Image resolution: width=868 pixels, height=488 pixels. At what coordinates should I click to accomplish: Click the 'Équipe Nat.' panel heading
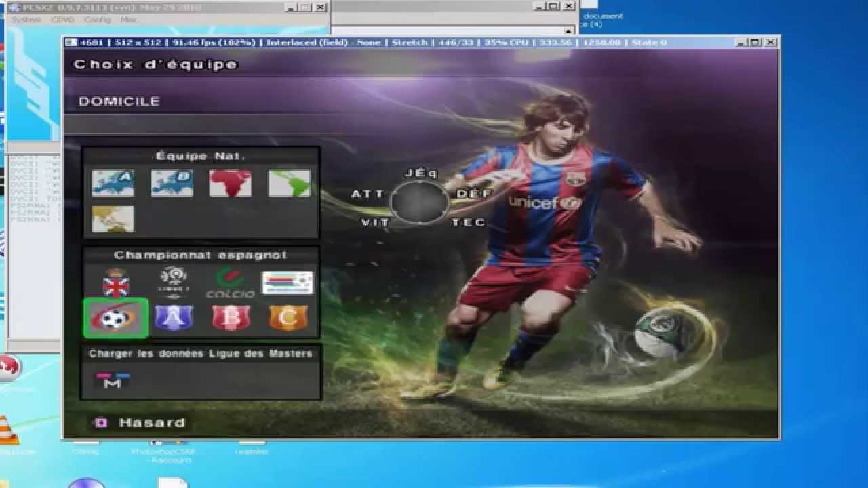click(x=201, y=156)
